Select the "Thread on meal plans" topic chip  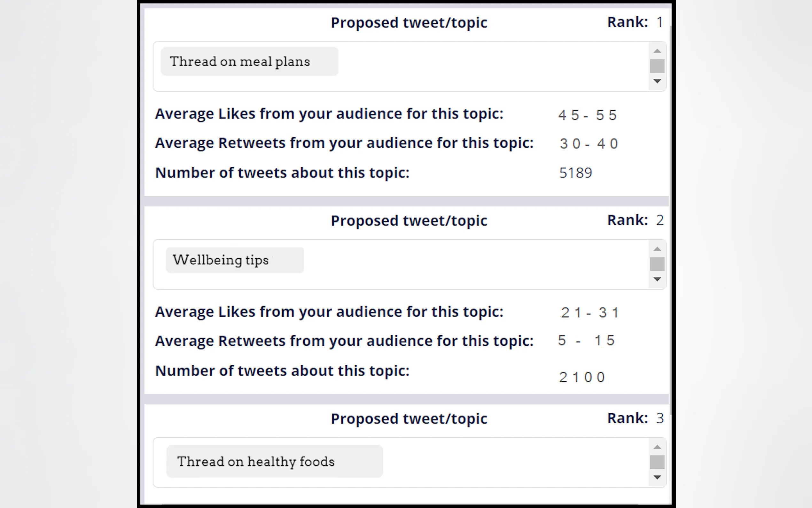point(249,61)
